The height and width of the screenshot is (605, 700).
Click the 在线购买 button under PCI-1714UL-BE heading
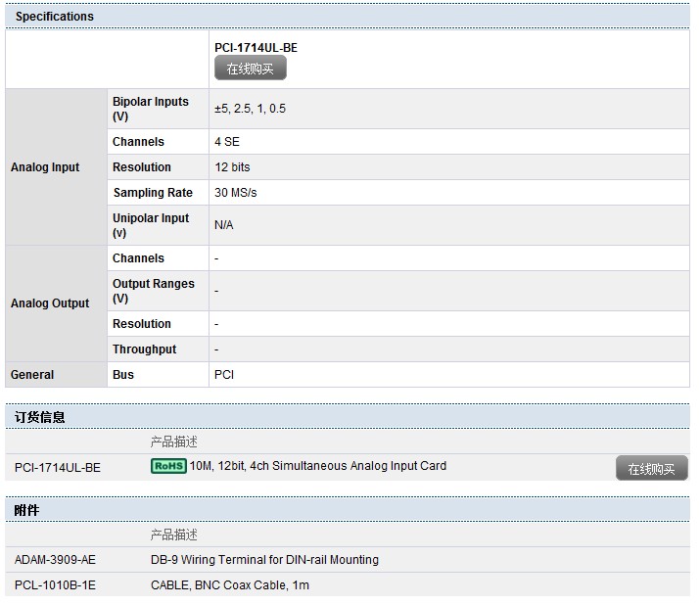[x=250, y=69]
